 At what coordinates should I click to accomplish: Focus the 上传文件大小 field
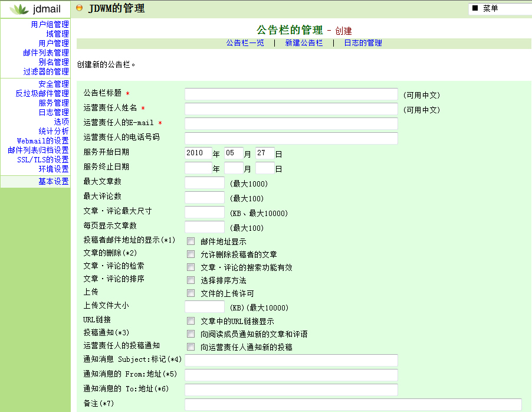pos(205,307)
